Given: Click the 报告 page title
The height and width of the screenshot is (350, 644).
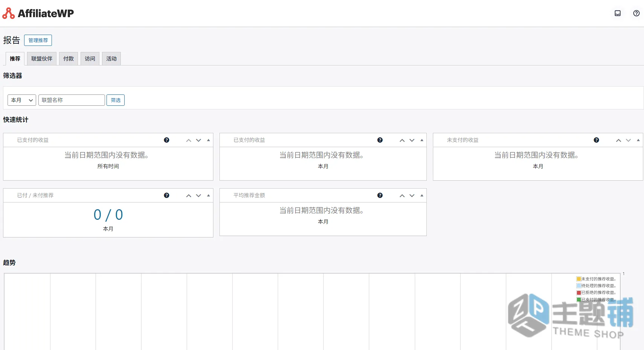Looking at the screenshot, I should 12,40.
